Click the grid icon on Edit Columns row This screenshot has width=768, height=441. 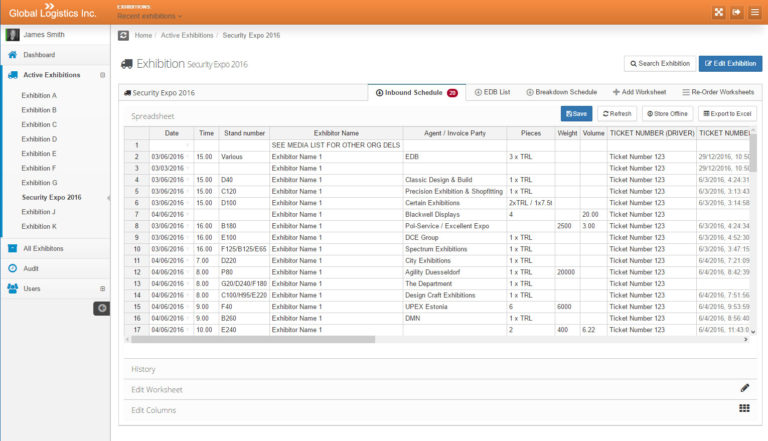tap(744, 409)
